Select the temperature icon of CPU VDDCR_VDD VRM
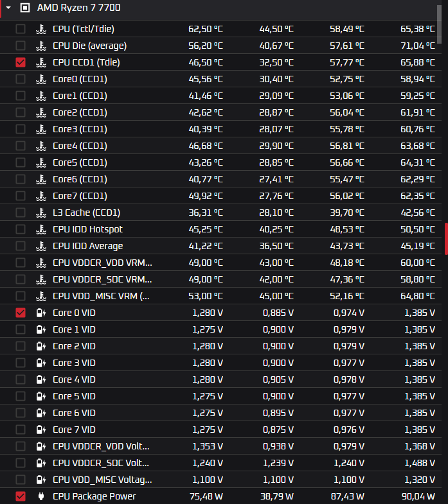Viewport: 448px width, 504px height. pyautogui.click(x=41, y=263)
